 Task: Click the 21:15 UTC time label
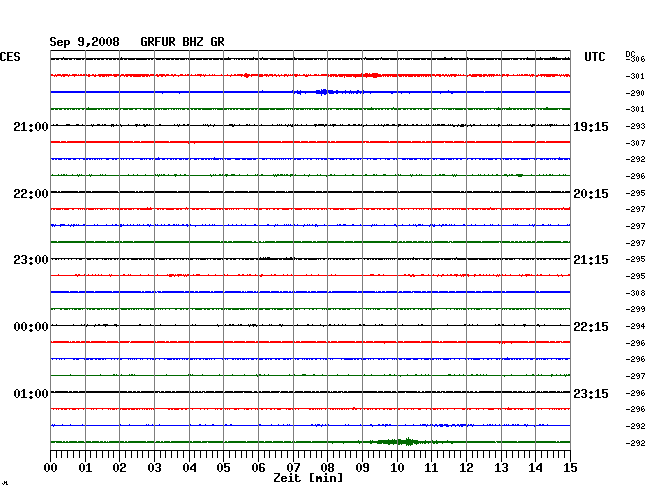(x=591, y=260)
